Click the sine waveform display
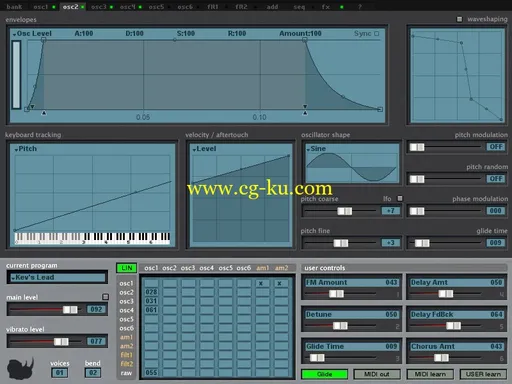 point(351,167)
